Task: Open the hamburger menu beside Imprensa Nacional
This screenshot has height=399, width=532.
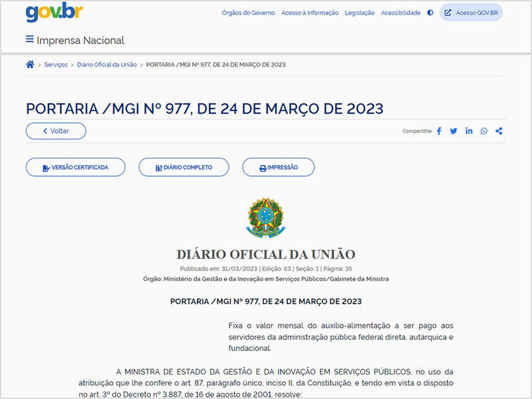Action: point(29,40)
